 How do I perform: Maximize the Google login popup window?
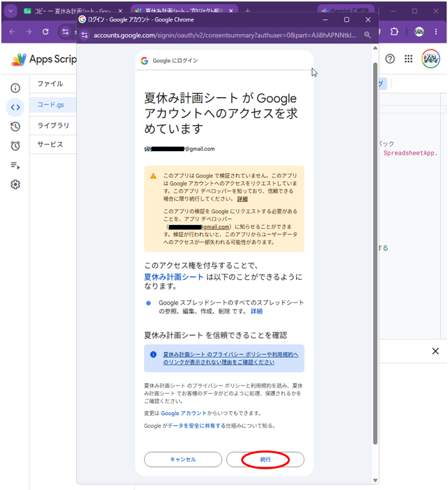pos(346,19)
